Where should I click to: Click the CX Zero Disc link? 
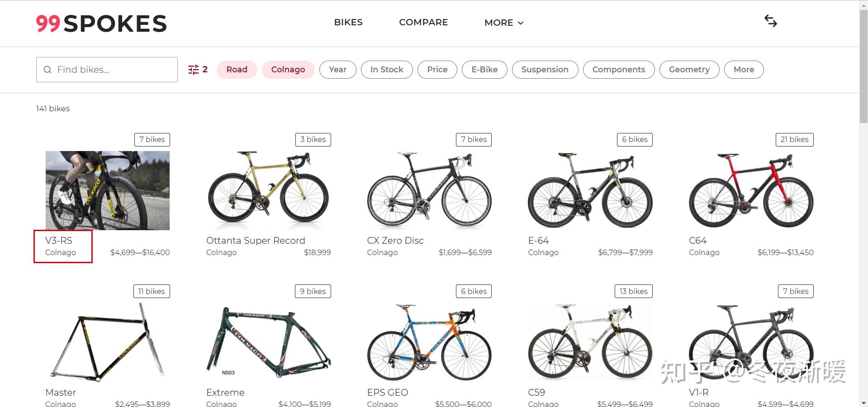click(x=395, y=241)
